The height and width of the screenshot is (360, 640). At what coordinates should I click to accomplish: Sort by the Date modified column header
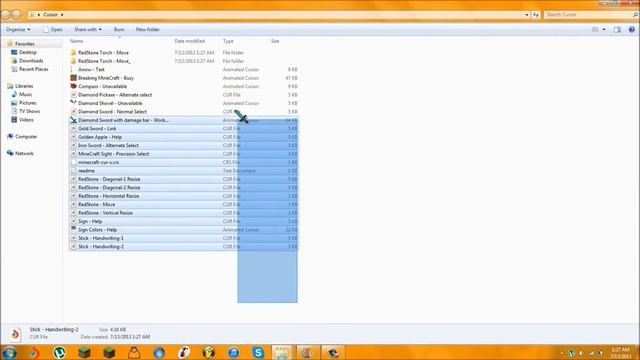pyautogui.click(x=190, y=41)
